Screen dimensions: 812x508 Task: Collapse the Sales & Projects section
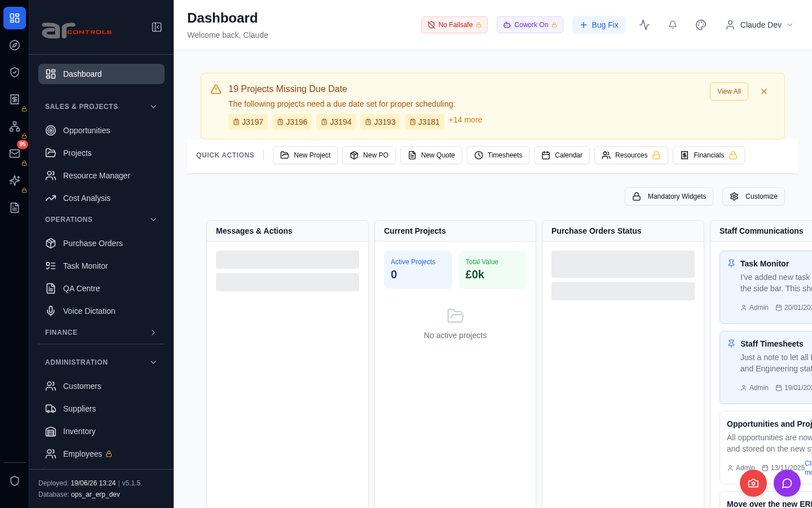pyautogui.click(x=101, y=107)
